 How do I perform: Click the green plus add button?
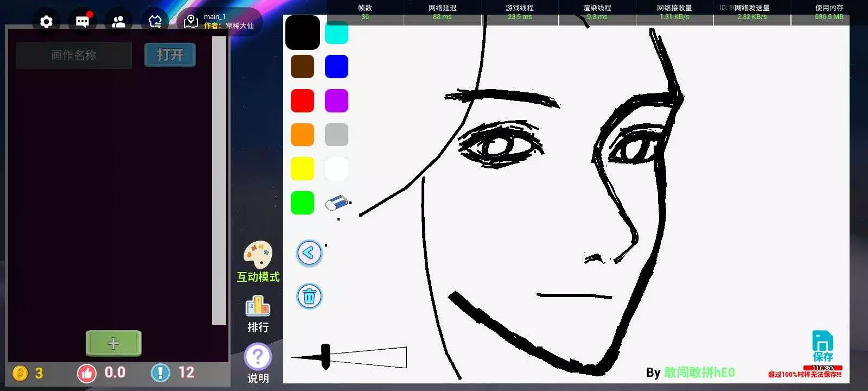pyautogui.click(x=113, y=343)
